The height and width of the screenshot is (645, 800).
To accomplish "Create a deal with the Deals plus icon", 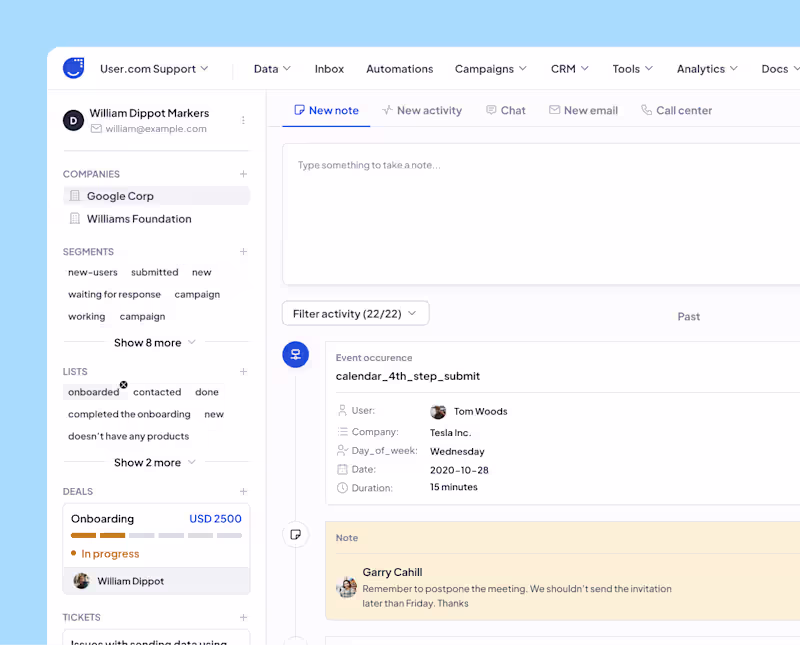I will (243, 492).
